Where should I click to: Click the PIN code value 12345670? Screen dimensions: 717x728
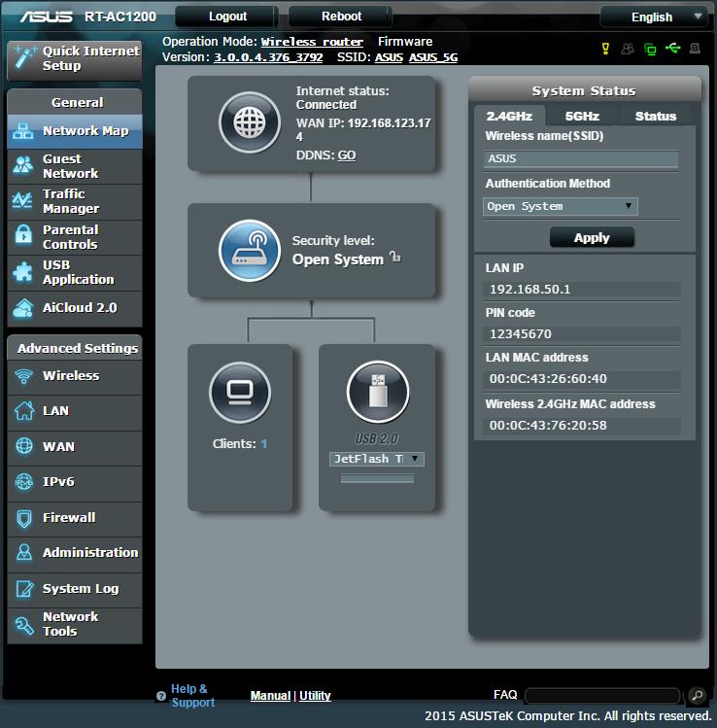point(521,333)
